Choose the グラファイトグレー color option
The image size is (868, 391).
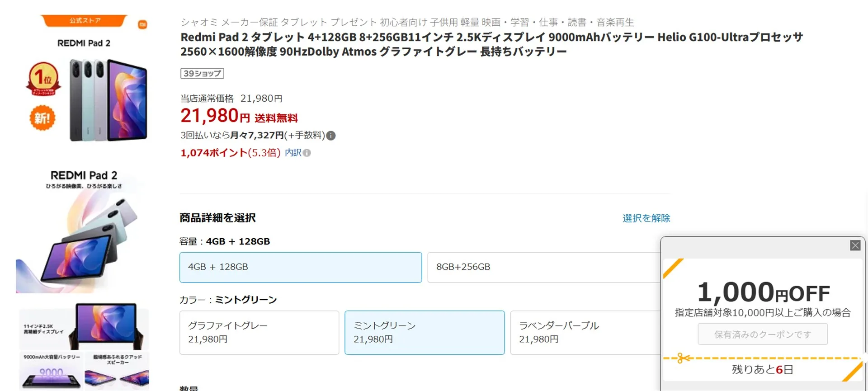(x=259, y=332)
